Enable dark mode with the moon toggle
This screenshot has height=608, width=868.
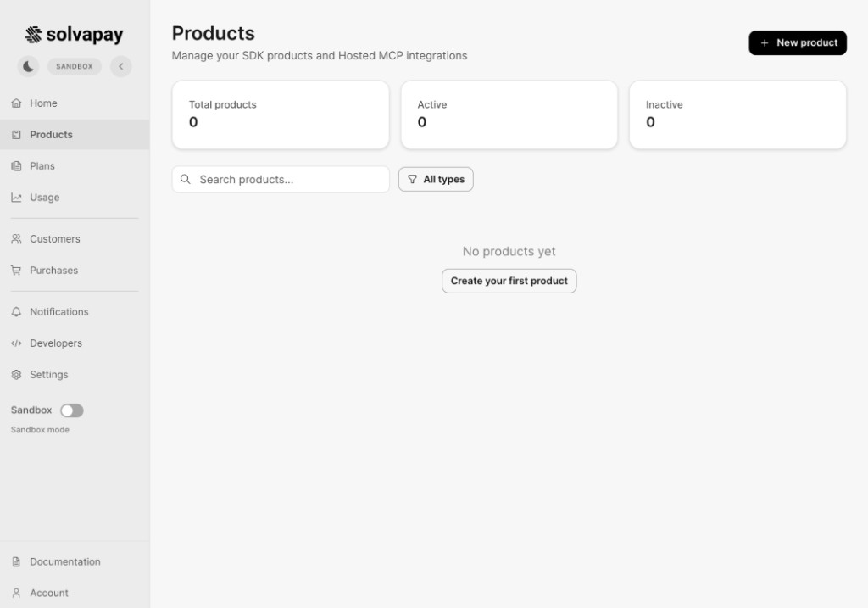[28, 65]
